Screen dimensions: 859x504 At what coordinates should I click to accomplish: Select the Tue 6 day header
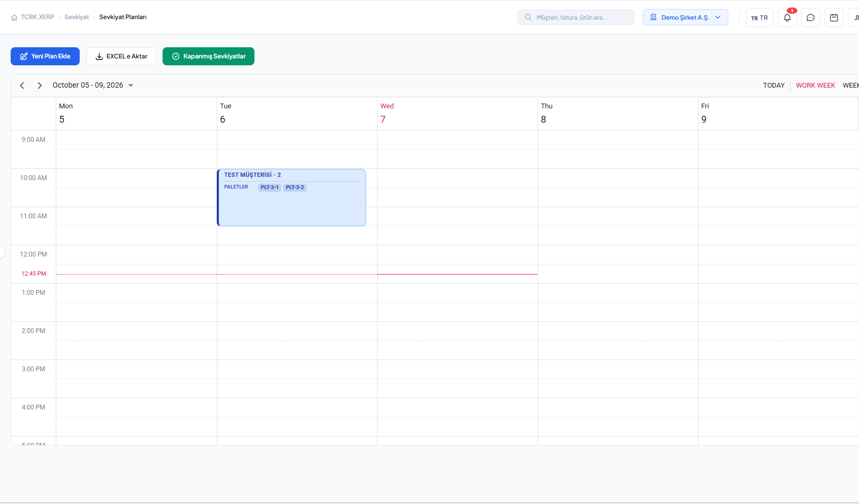[x=297, y=114]
